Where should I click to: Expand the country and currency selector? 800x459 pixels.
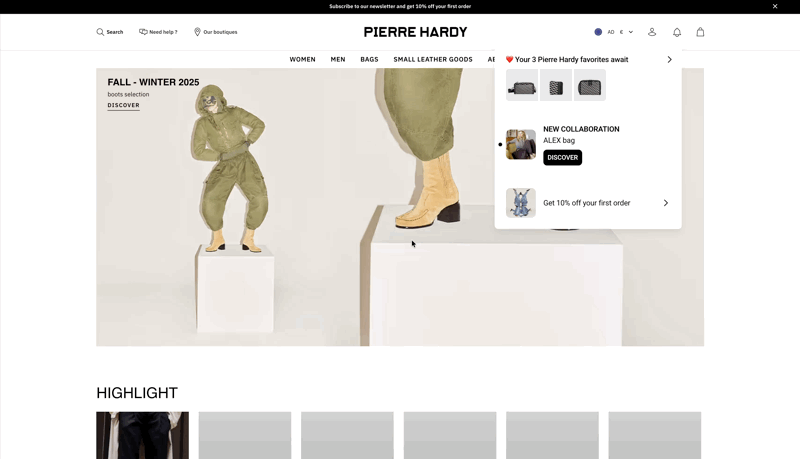[614, 32]
